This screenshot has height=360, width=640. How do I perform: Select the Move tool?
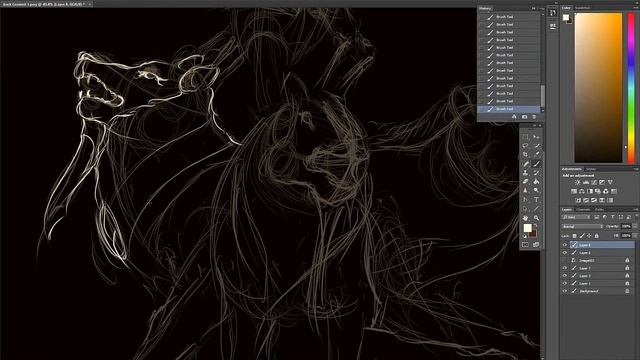536,137
